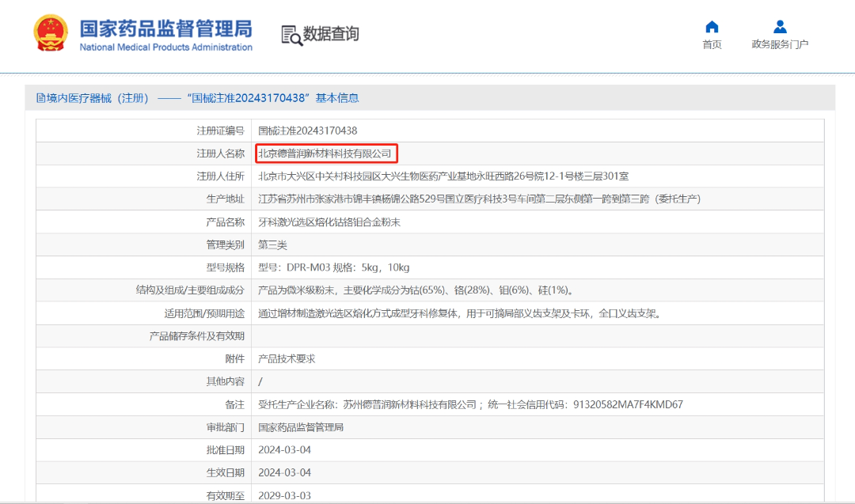Click the 注册人名称 row label
855x504 pixels.
point(220,153)
